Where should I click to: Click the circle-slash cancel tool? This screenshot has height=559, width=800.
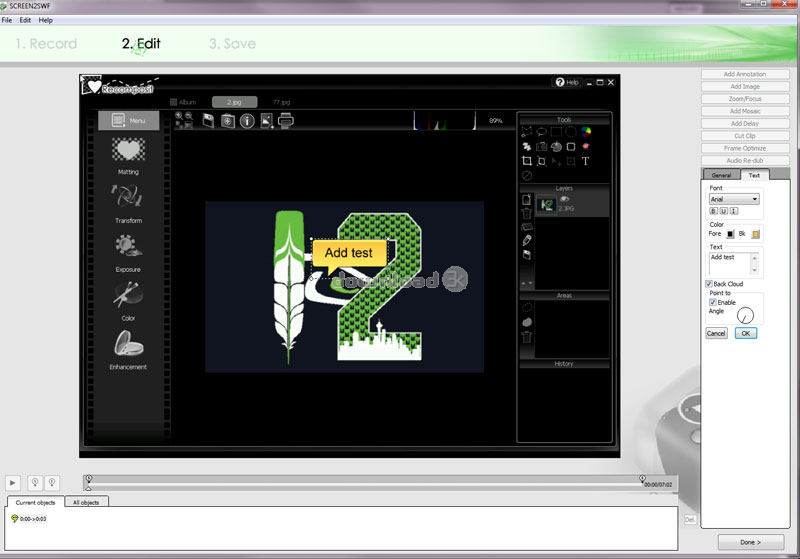[527, 175]
